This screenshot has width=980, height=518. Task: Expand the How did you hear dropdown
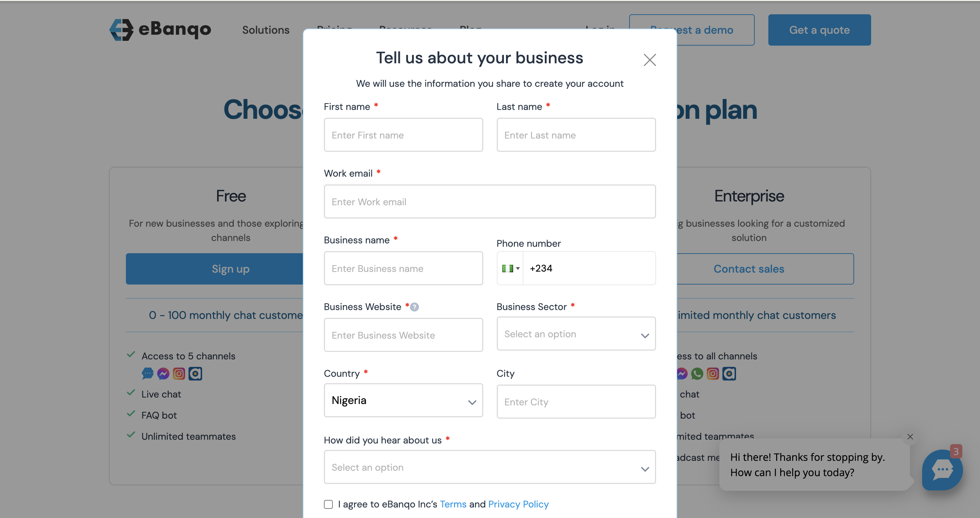point(490,467)
